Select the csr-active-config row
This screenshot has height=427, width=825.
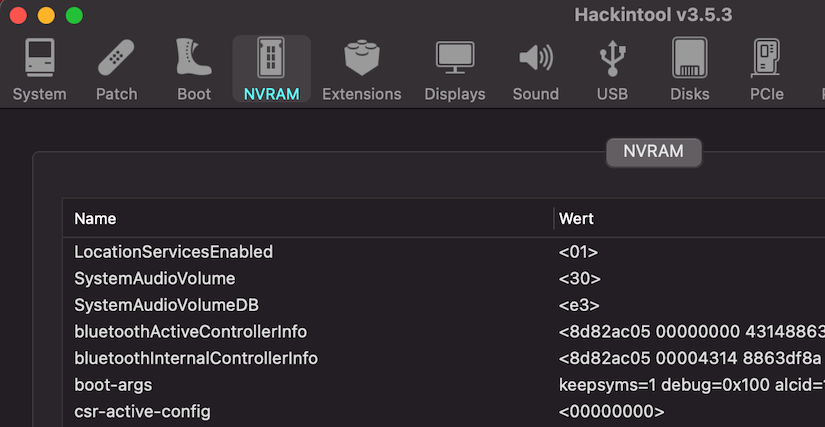point(142,411)
